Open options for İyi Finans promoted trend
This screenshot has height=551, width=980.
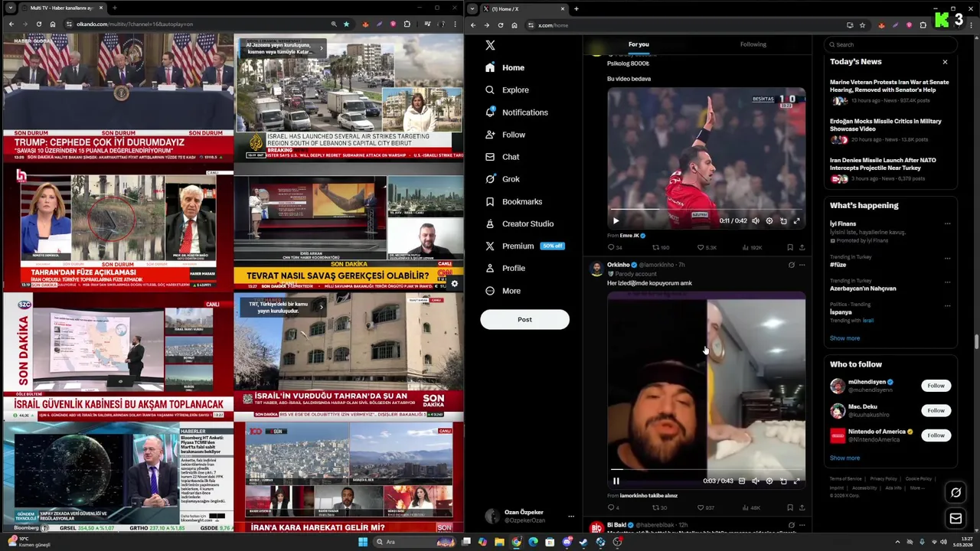947,224
